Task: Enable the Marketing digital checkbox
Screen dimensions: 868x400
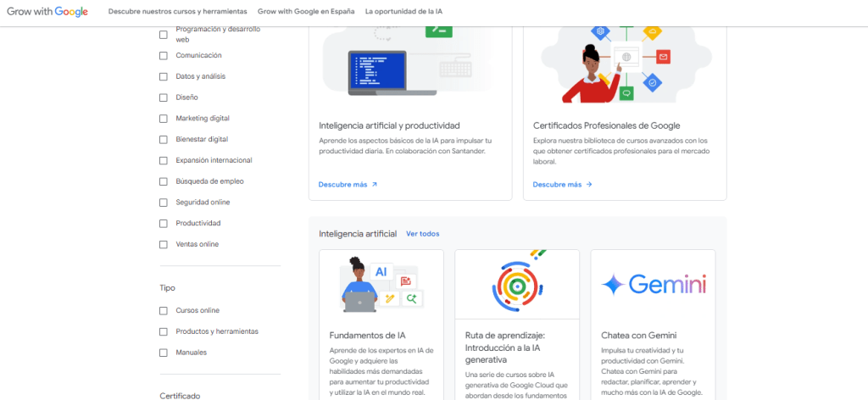Action: coord(164,119)
